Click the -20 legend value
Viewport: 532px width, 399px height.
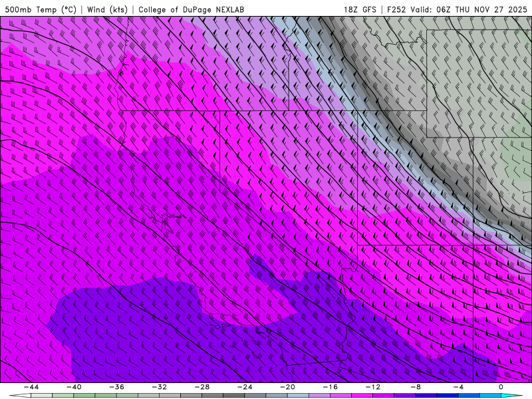point(287,387)
